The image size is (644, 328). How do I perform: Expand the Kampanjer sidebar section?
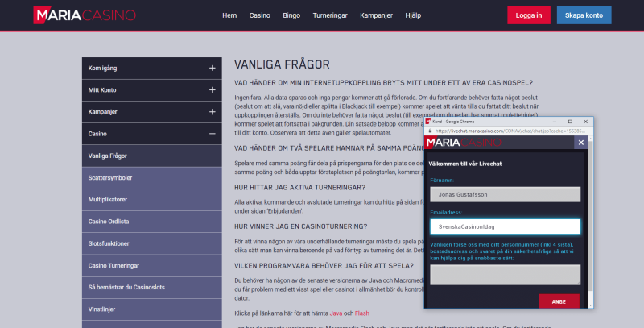(212, 112)
